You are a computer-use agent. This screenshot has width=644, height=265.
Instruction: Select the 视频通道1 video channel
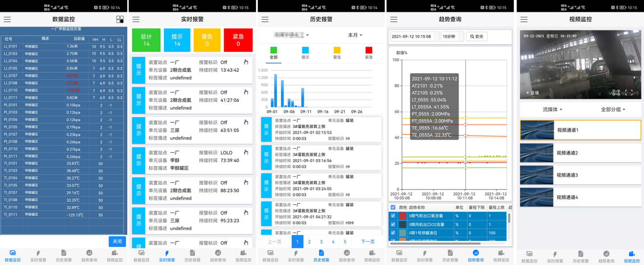580,130
